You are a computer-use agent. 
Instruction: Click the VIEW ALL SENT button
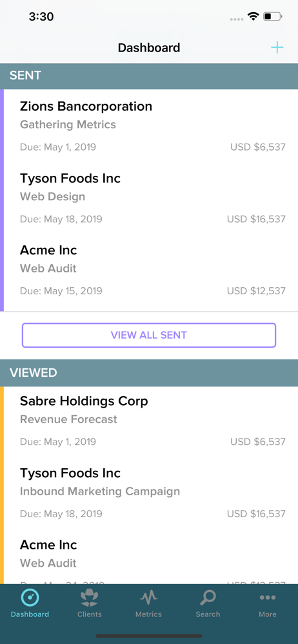(x=149, y=335)
